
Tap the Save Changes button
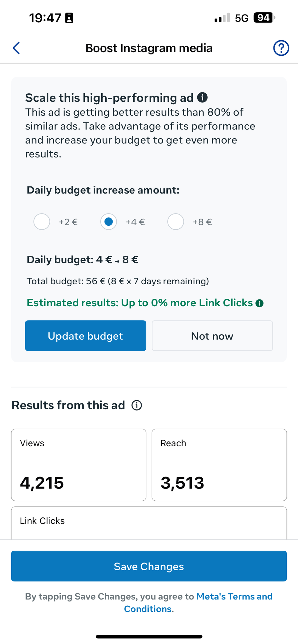tap(149, 566)
